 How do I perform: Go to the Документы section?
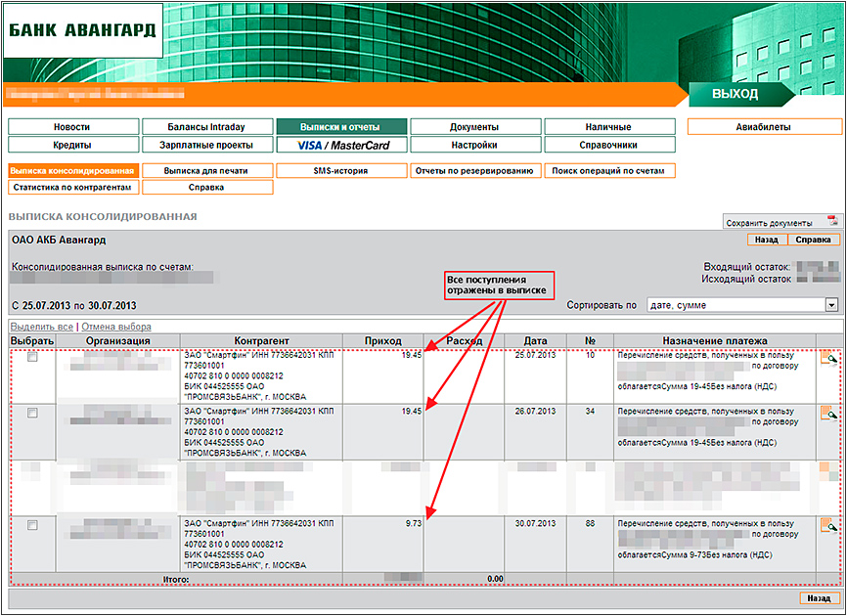point(475,127)
